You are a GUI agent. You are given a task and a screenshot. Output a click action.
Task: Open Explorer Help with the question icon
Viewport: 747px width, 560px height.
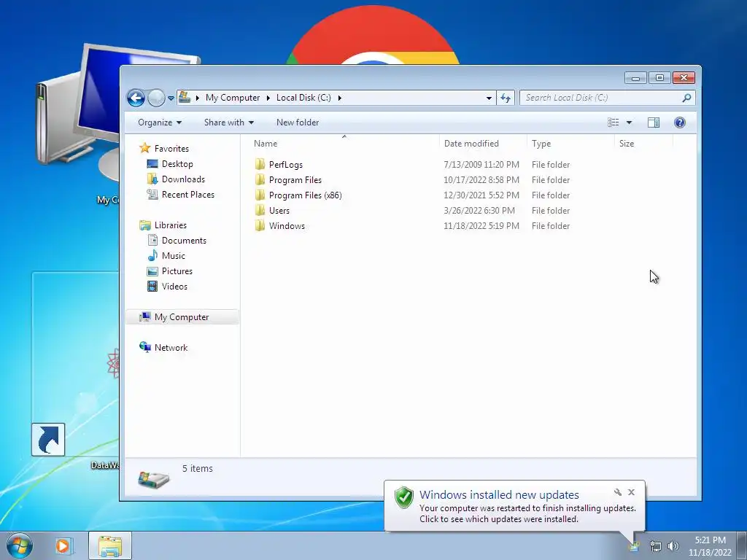click(680, 122)
